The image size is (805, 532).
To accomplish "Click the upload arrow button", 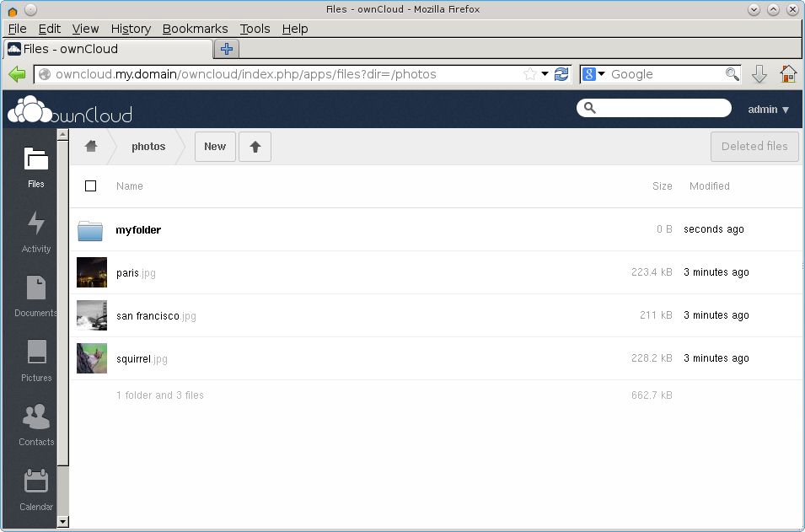I will pyautogui.click(x=255, y=147).
